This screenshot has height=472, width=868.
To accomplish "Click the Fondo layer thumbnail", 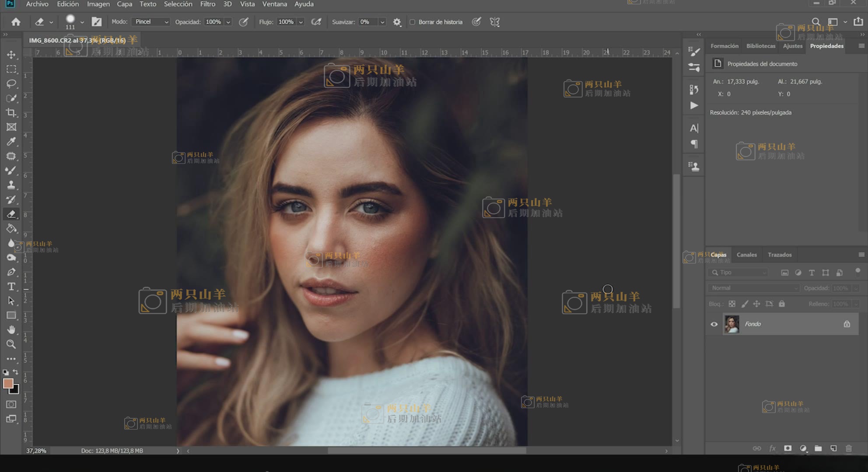I will (731, 324).
